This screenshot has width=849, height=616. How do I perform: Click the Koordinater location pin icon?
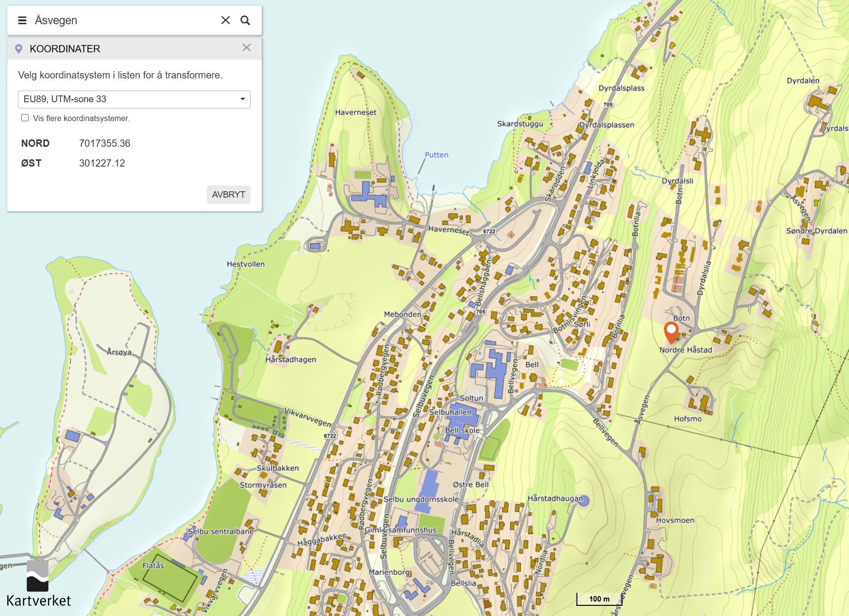click(x=19, y=49)
